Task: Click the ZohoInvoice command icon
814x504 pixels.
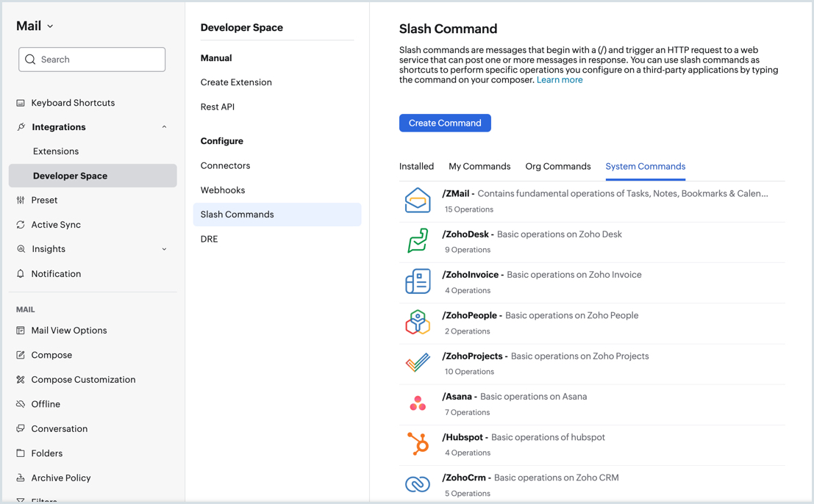Action: point(417,281)
